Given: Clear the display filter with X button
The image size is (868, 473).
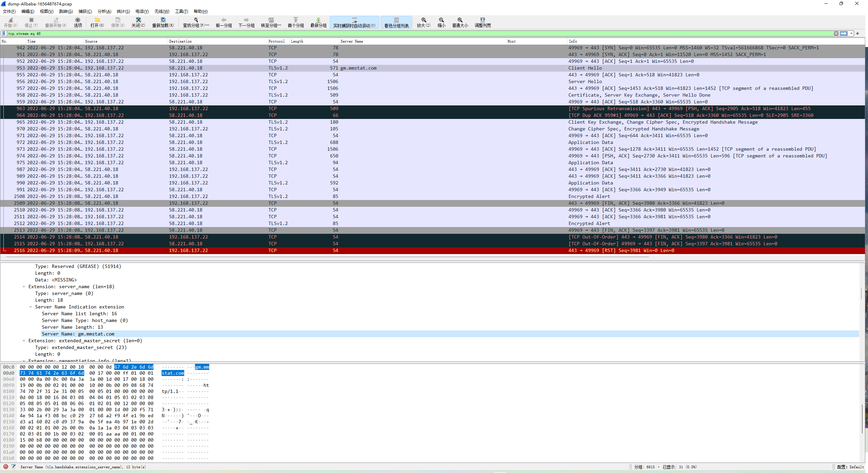Looking at the screenshot, I should 836,33.
